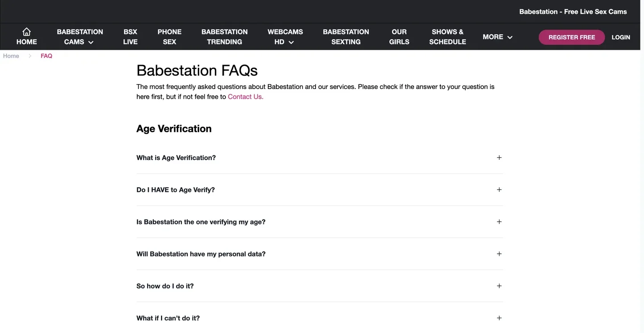This screenshot has width=644, height=333.
Task: Visit Our Girls nav item
Action: [399, 37]
